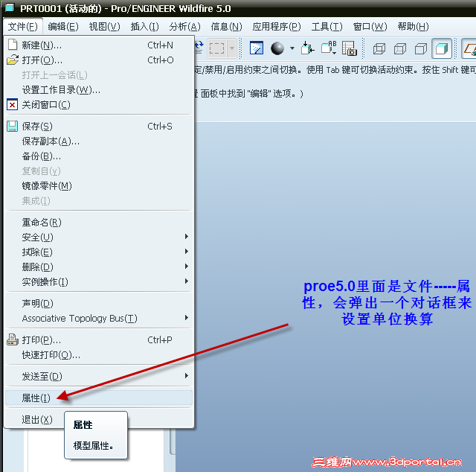476x472 pixels.
Task: Choose 打开(O)... from the file menu
Action: pos(99,60)
